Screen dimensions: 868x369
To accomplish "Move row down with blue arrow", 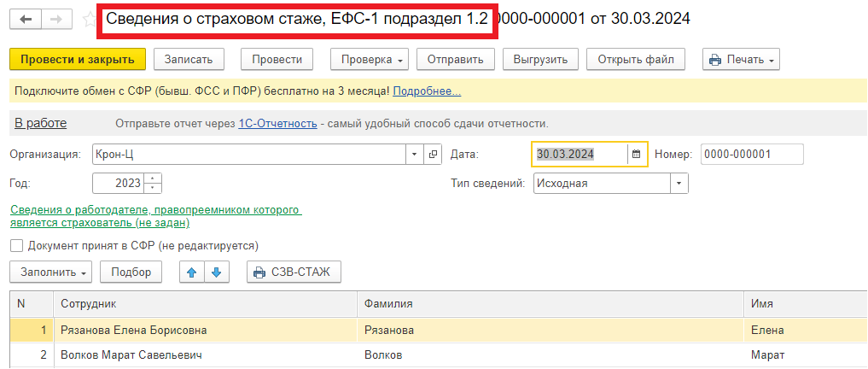I will (x=217, y=272).
